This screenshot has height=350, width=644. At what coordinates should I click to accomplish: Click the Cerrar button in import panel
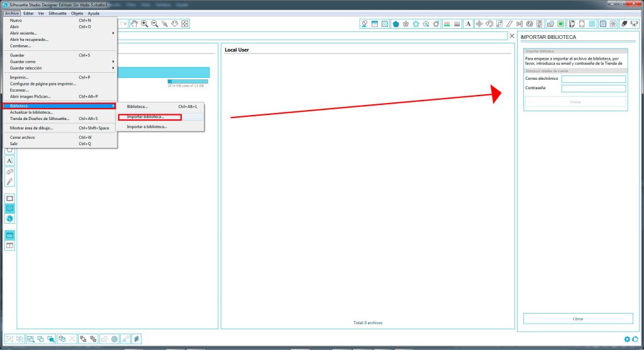[578, 319]
